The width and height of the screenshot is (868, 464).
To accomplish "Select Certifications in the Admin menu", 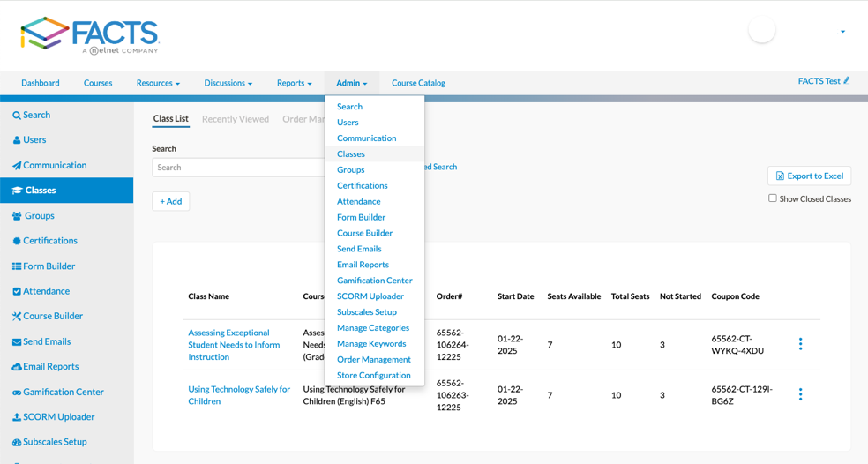I will [x=362, y=185].
